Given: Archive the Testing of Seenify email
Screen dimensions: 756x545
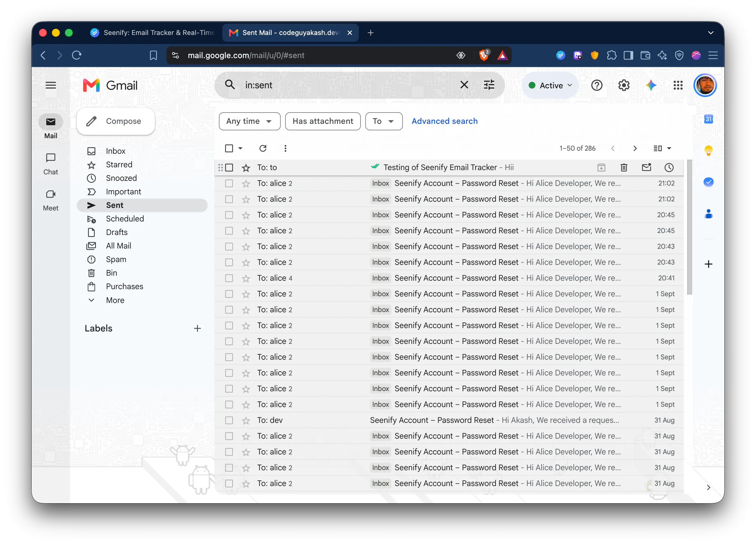Looking at the screenshot, I should point(601,167).
